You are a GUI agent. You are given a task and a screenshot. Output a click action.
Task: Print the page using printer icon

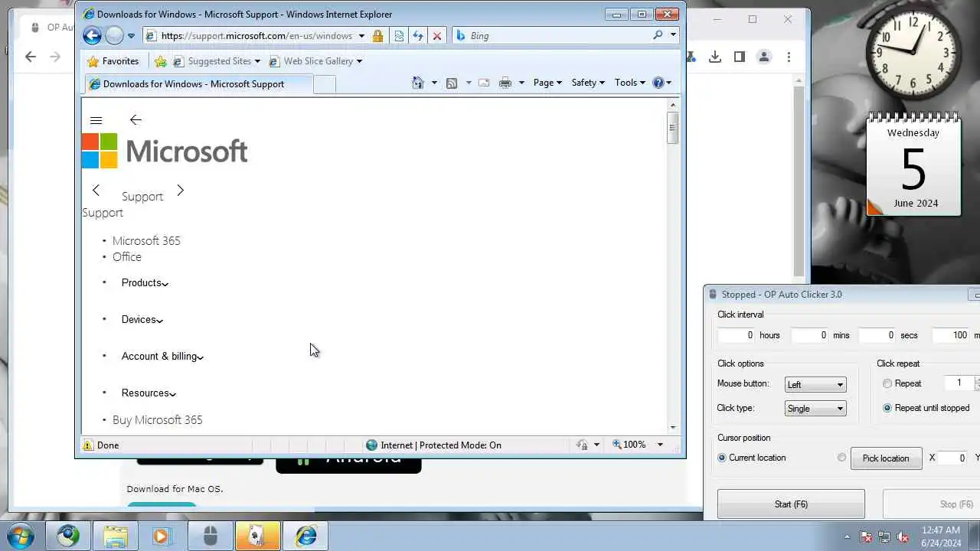(505, 83)
